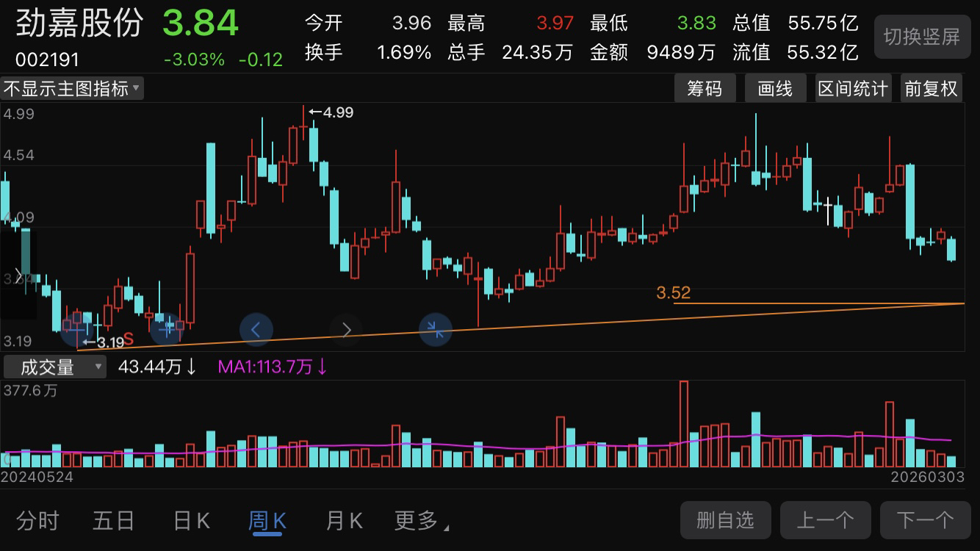Tap the zoom-in plus chart control
The width and height of the screenshot is (980, 551).
pos(166,328)
